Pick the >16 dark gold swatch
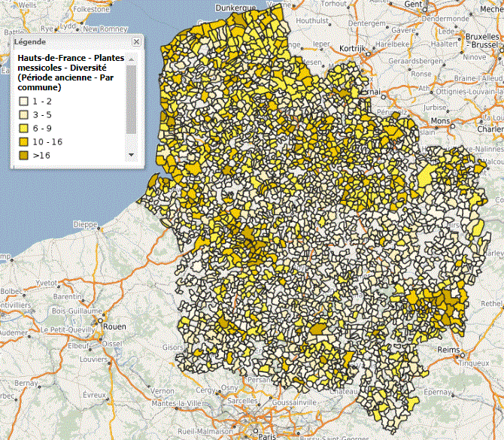This screenshot has width=504, height=440. [x=23, y=155]
